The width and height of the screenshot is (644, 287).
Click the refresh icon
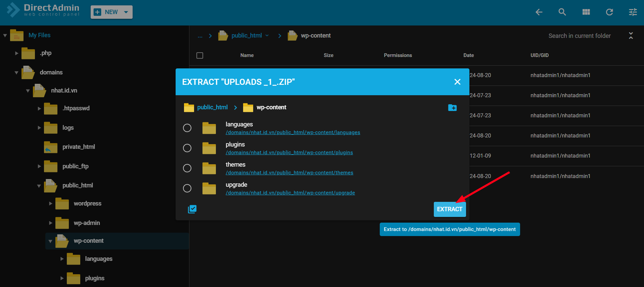click(609, 12)
